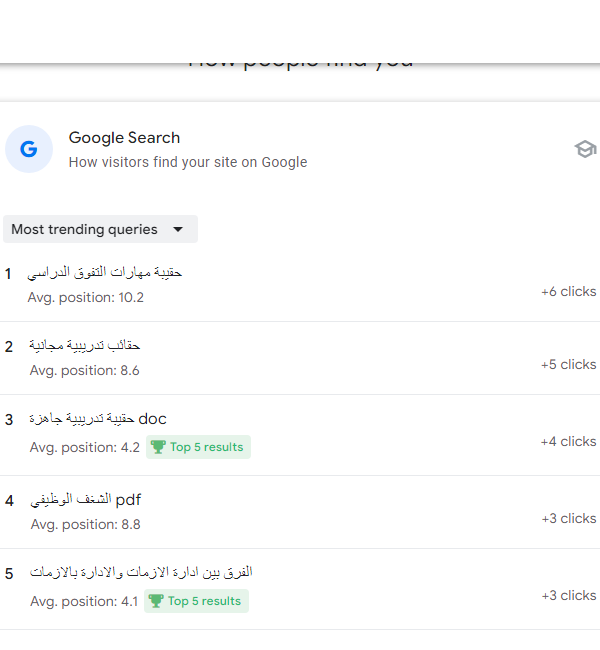
Task: Click the dropdown arrow next to trending queries
Action: [178, 229]
